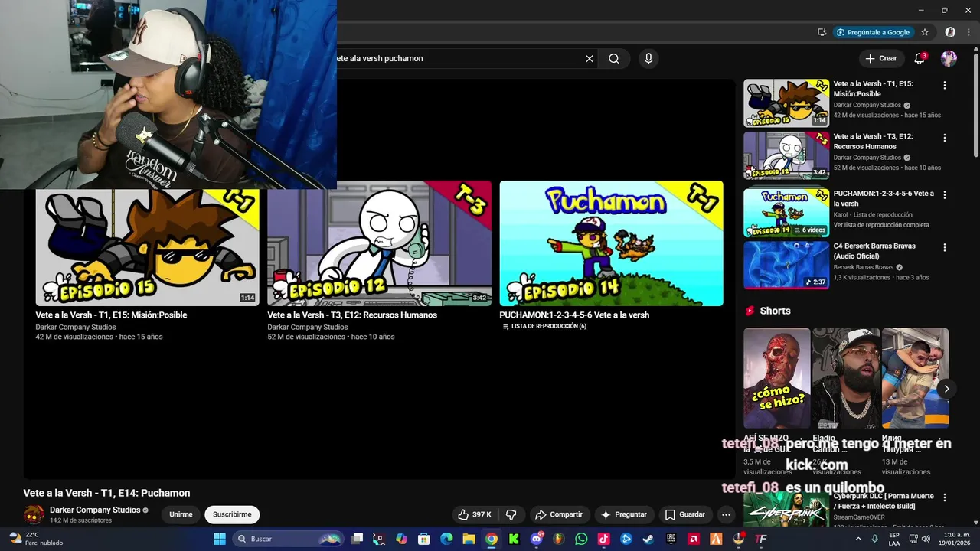Open more actions ellipsis under video

pos(726,514)
